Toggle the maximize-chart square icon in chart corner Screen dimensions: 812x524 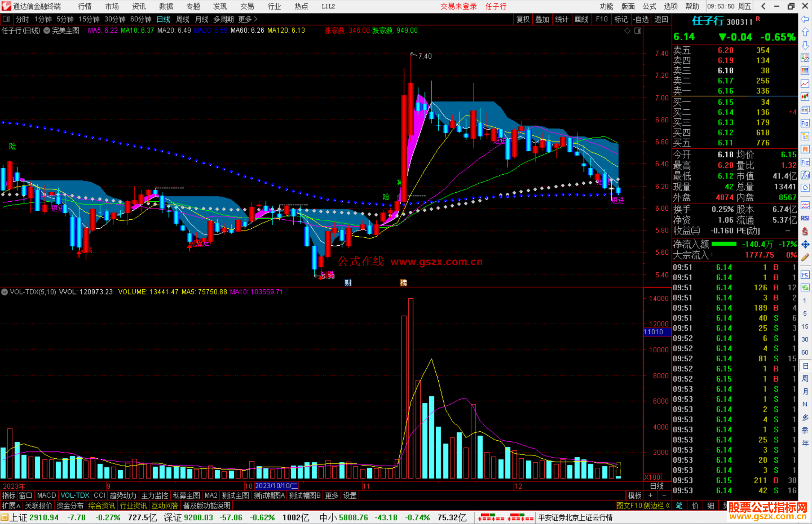tap(638, 31)
